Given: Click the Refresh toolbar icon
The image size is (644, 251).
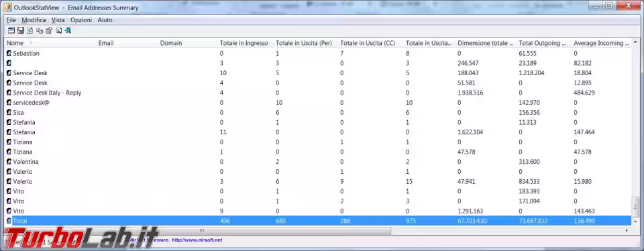Looking at the screenshot, I should click(x=30, y=30).
